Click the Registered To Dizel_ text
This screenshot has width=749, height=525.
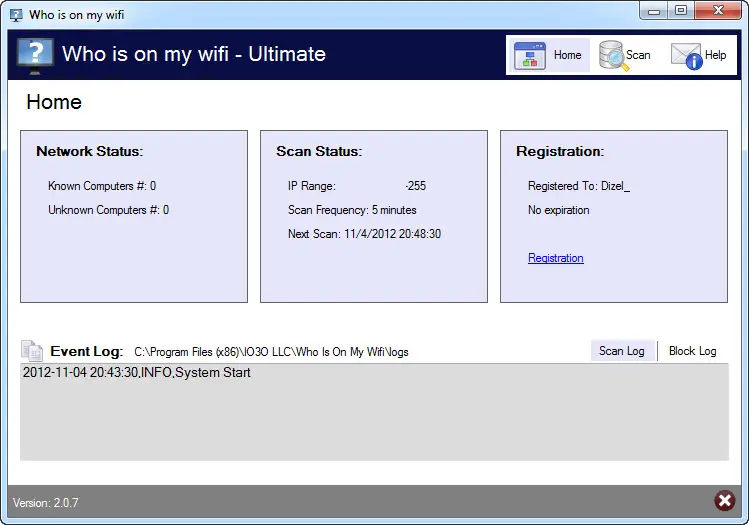579,186
